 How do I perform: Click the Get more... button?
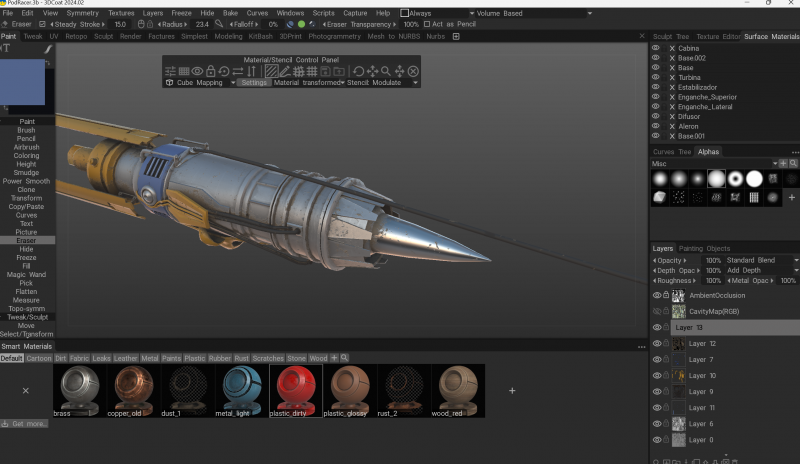[24, 424]
